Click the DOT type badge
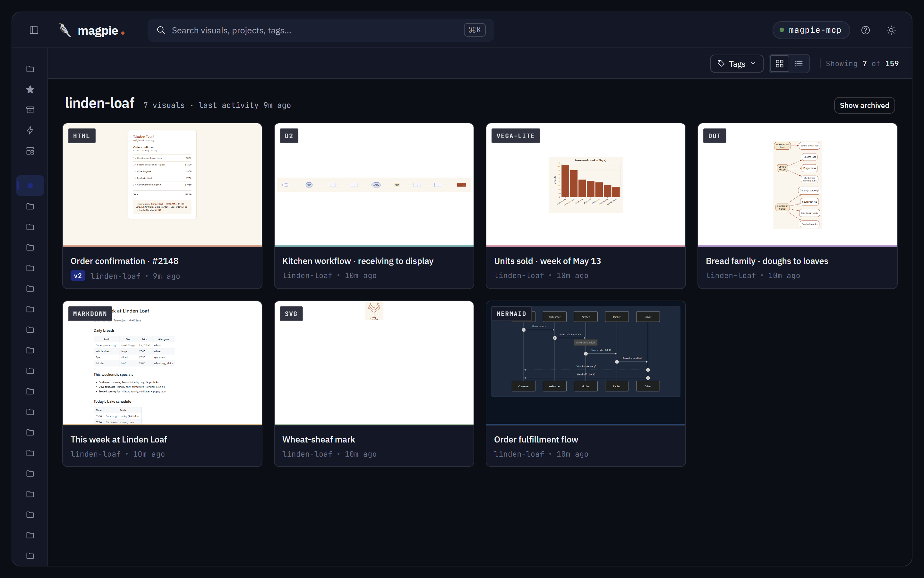This screenshot has height=578, width=924. point(714,136)
